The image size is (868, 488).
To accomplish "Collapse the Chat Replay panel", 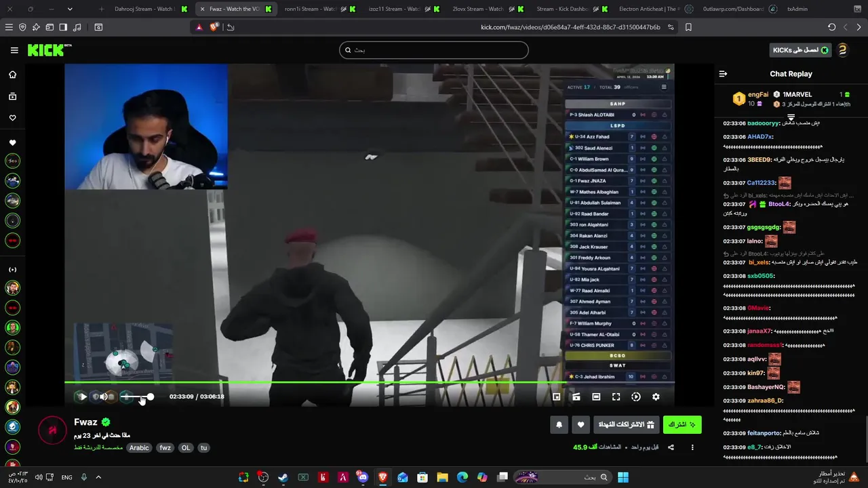I will coord(723,74).
